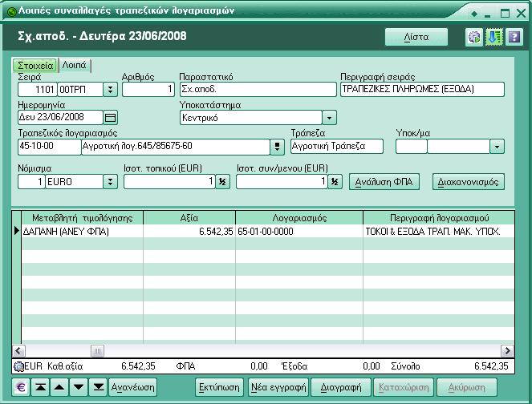Click the horizontal scrollbar thumb of the grid
Image resolution: width=532 pixels, height=404 pixels.
coord(97,351)
